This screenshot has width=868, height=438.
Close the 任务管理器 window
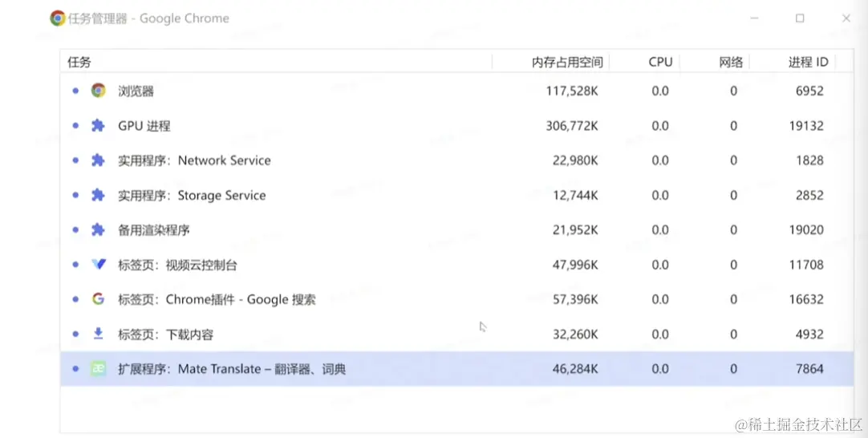pos(846,18)
